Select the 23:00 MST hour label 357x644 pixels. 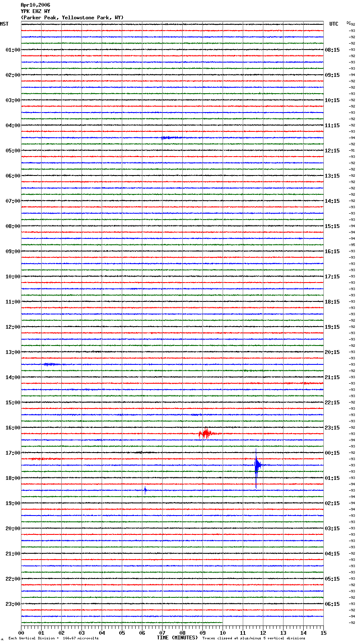pyautogui.click(x=13, y=604)
